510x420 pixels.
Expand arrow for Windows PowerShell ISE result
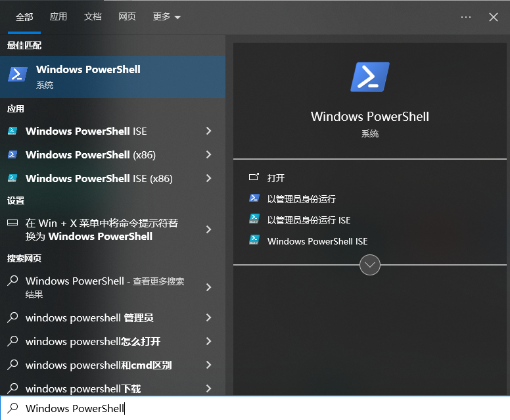[x=209, y=131]
